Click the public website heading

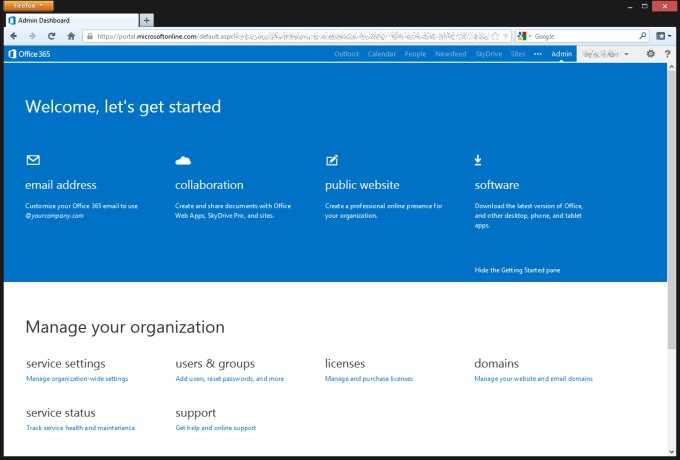pyautogui.click(x=362, y=185)
